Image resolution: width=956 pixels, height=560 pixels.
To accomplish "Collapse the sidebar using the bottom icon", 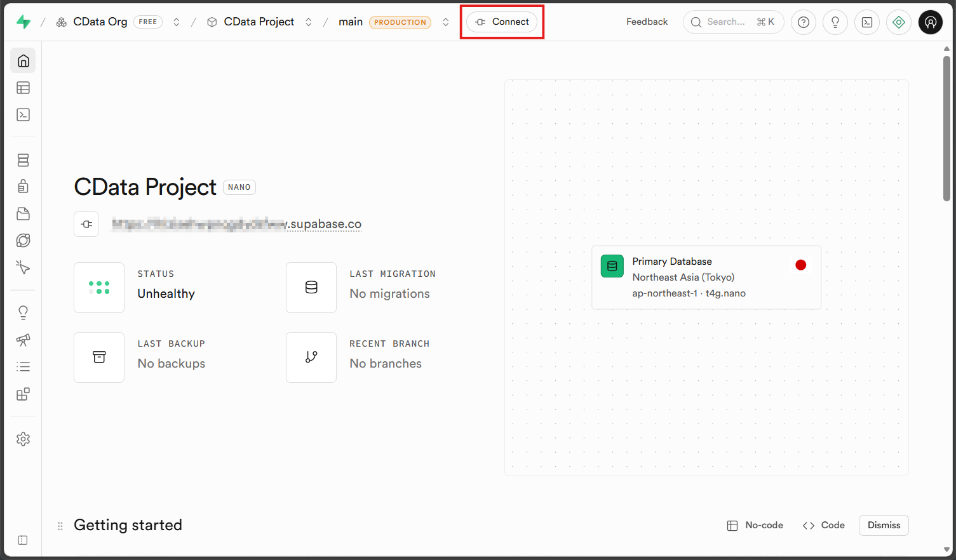I will point(23,540).
